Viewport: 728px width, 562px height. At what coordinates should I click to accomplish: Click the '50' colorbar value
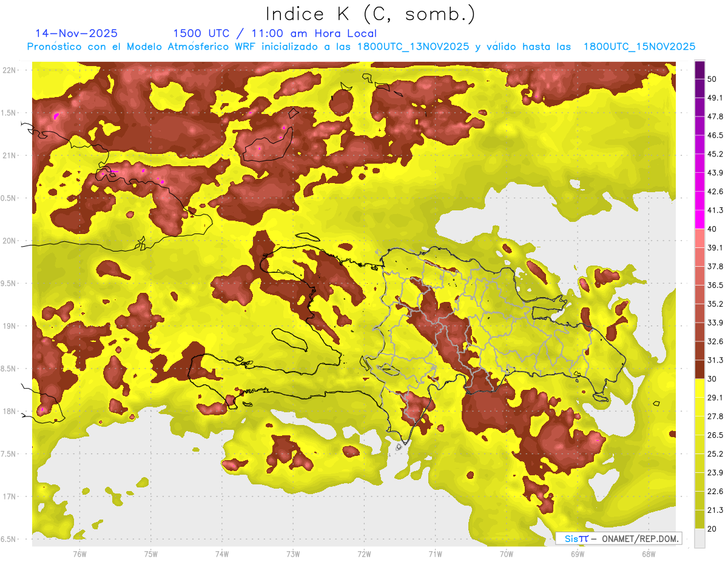click(712, 79)
